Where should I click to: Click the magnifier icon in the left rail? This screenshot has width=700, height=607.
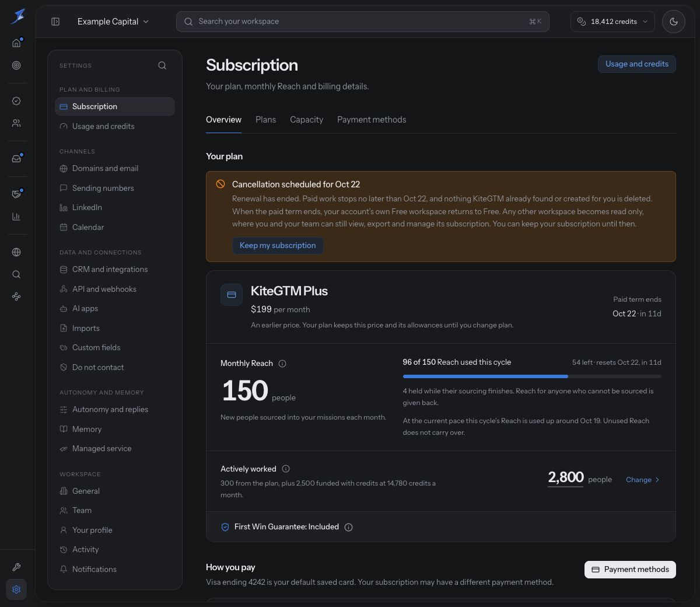(x=16, y=274)
